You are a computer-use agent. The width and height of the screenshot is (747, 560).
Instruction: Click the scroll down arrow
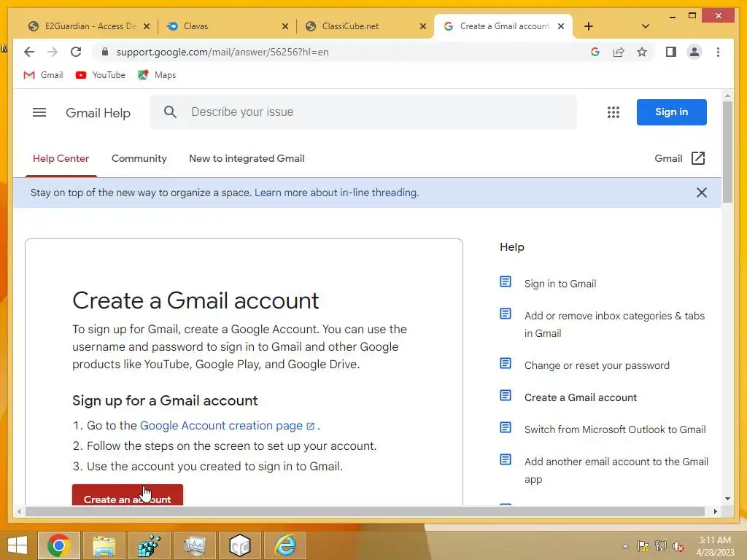(727, 499)
